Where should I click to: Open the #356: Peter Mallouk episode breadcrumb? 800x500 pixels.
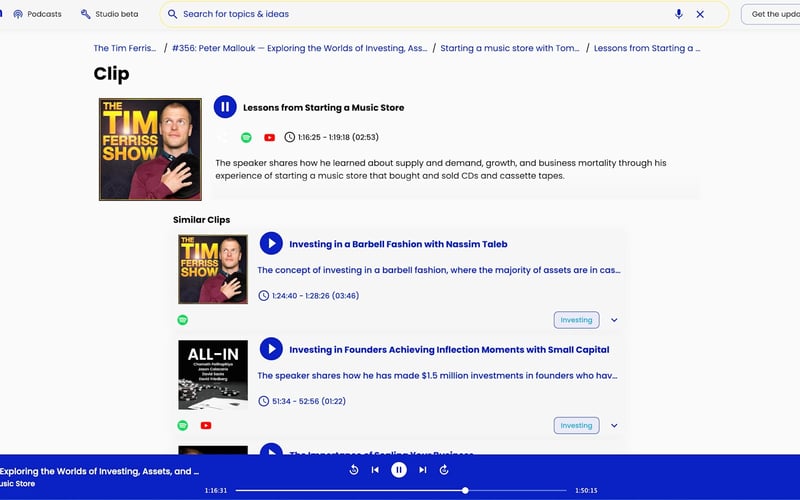[x=299, y=48]
